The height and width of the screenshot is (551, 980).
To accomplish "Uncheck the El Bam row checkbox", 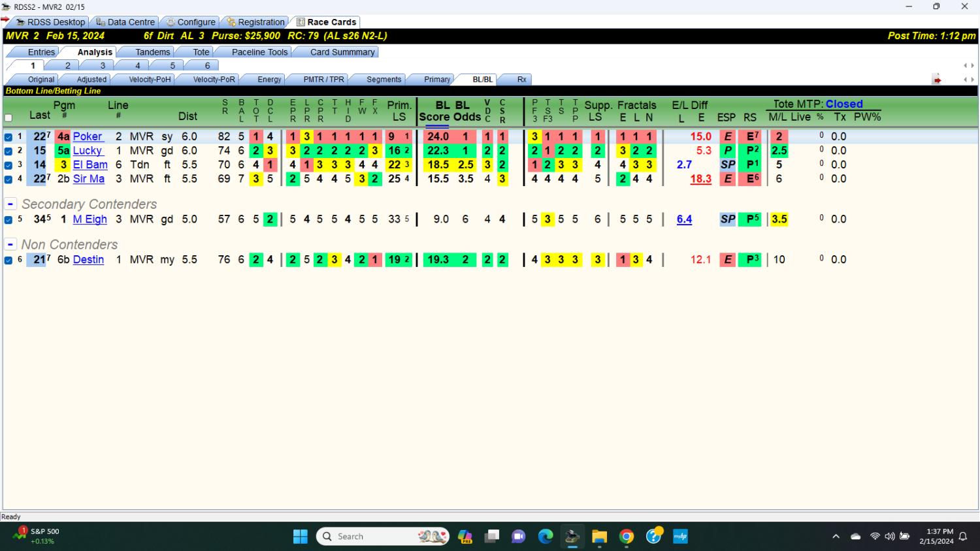I will [8, 165].
